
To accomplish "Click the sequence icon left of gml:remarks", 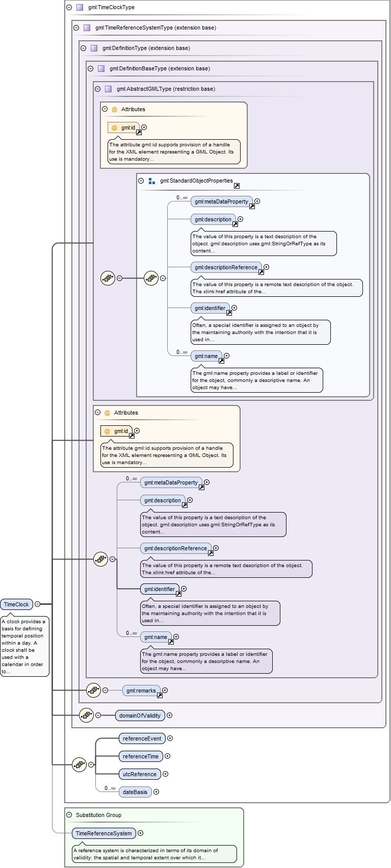I will (x=93, y=691).
